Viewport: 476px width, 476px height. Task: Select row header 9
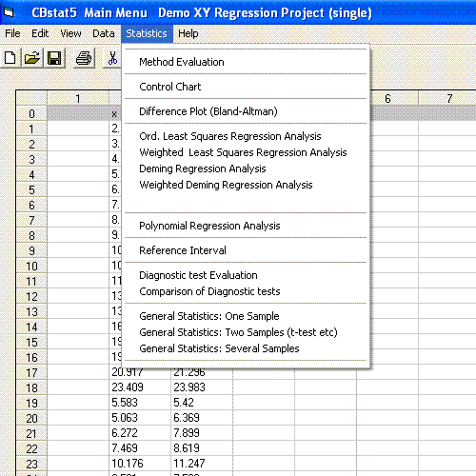(x=31, y=250)
